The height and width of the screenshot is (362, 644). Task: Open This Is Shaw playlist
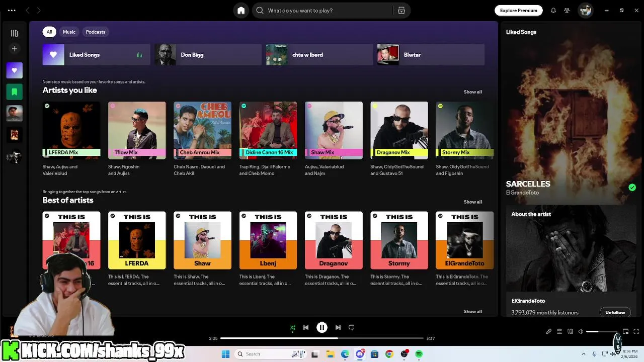tap(202, 249)
